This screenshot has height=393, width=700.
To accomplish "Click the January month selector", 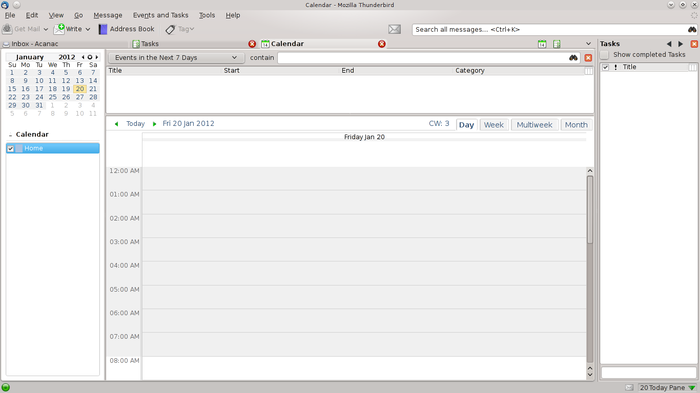I will coord(30,57).
